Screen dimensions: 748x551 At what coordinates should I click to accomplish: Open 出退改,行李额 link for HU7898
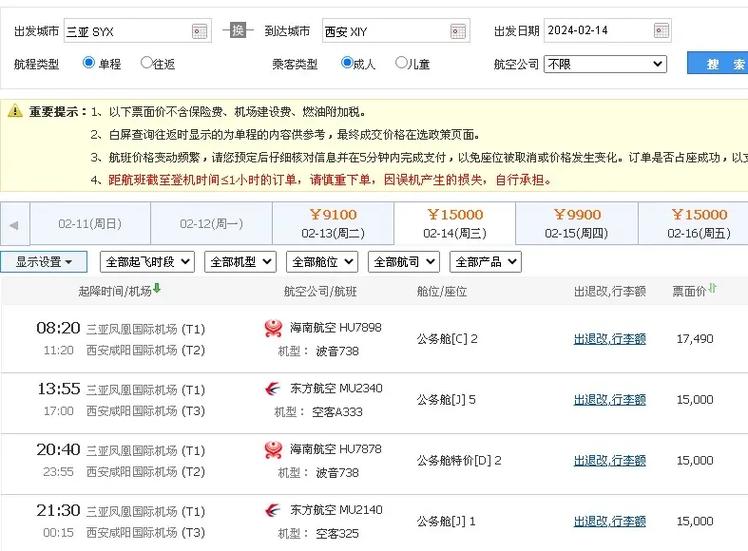609,339
